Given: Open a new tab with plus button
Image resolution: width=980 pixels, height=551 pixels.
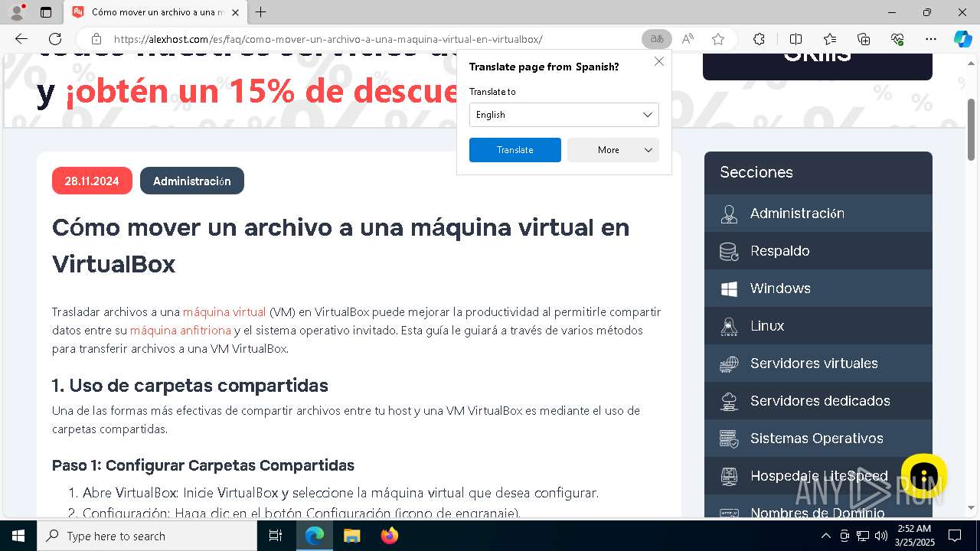Looking at the screenshot, I should click(x=261, y=12).
